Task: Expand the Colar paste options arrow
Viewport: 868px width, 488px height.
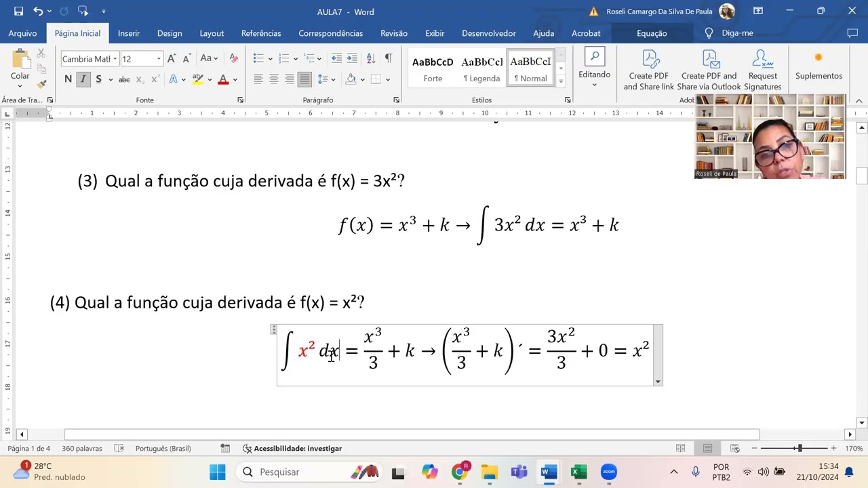Action: click(20, 87)
